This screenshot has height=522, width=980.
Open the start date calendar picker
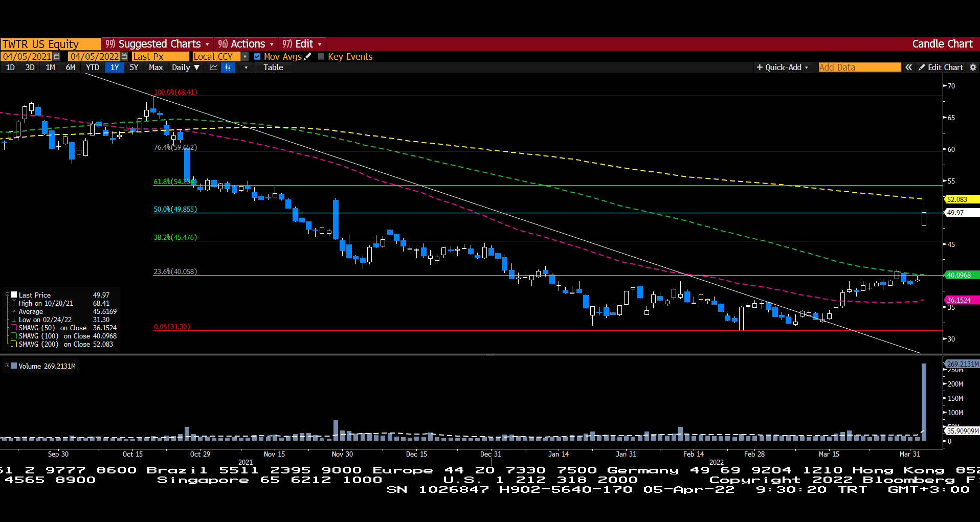[x=57, y=57]
